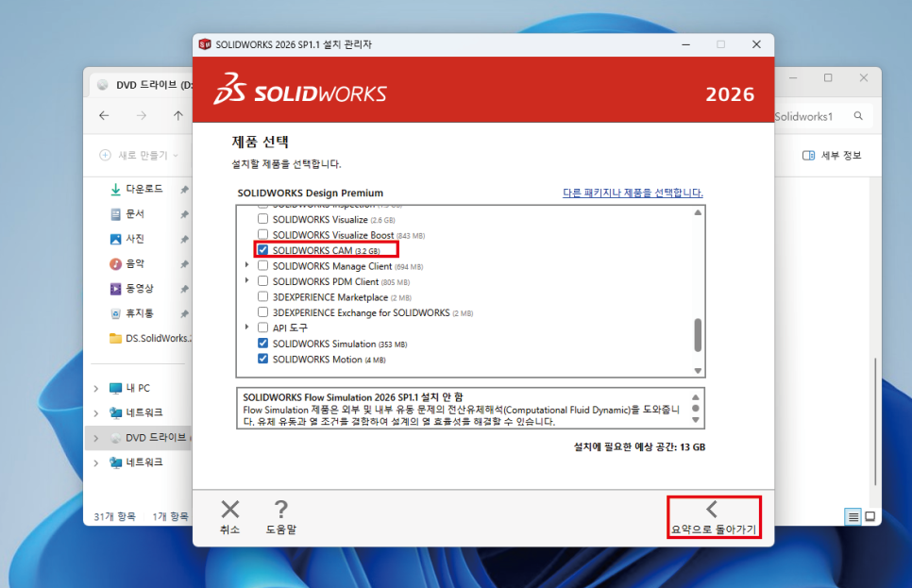Open 동영상 folder in Explorer sidebar
The width and height of the screenshot is (912, 588).
click(140, 289)
